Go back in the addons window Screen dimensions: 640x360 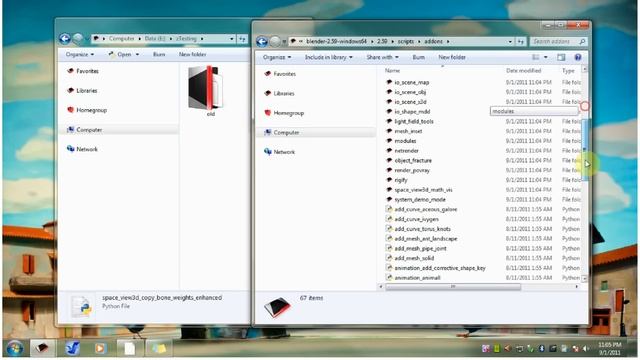click(x=262, y=41)
